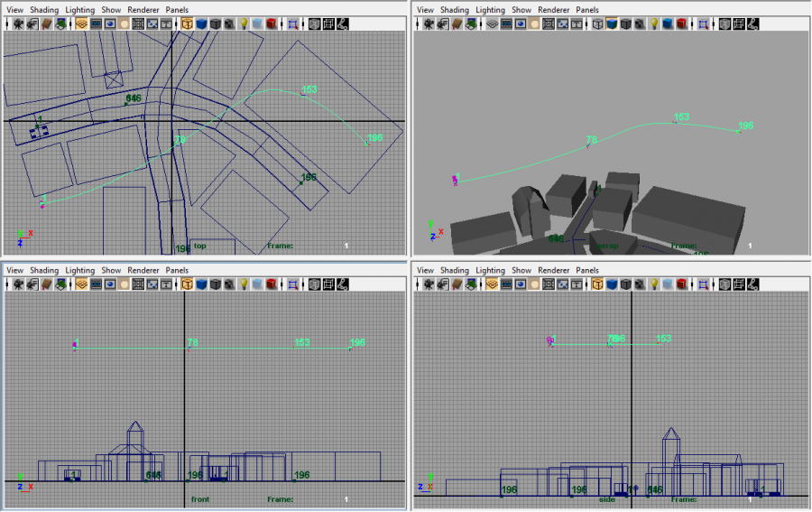Click Isolate Select icon in persp panel
812x512 pixels.
[703, 23]
